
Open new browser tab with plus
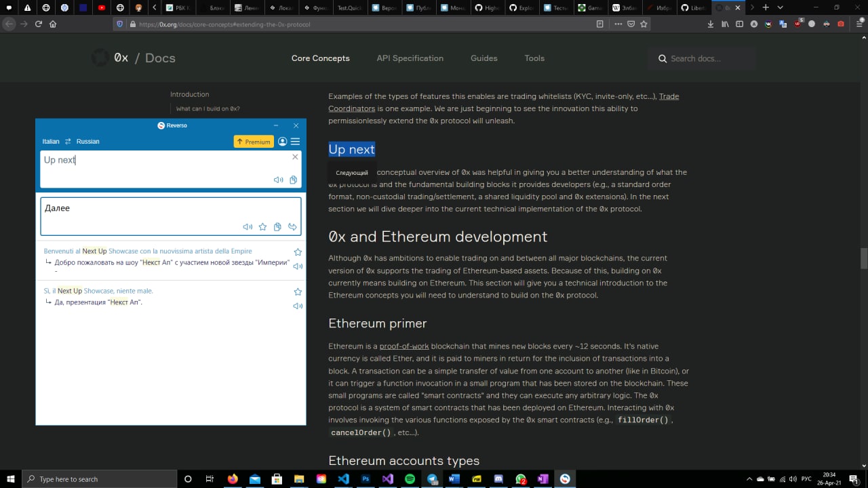click(766, 7)
